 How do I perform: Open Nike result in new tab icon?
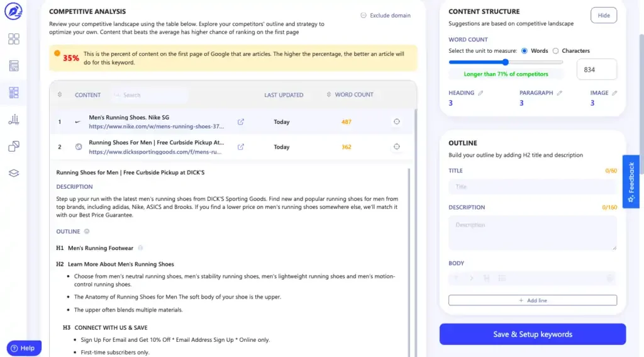(241, 122)
